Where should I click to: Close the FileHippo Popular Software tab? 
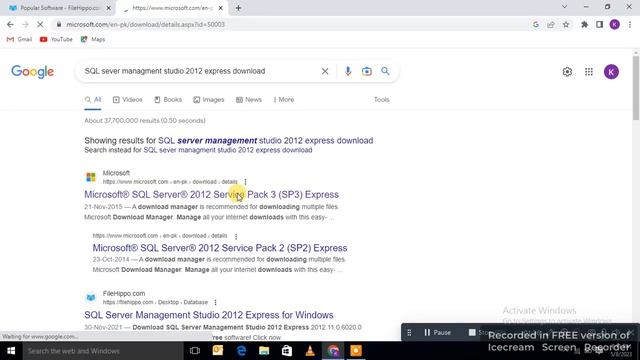click(109, 8)
